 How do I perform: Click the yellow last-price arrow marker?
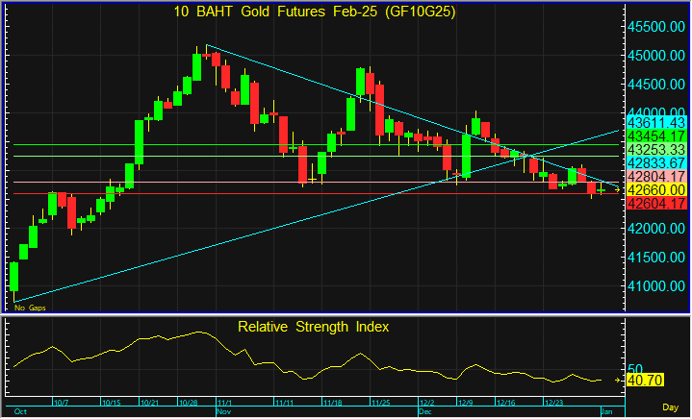(617, 189)
